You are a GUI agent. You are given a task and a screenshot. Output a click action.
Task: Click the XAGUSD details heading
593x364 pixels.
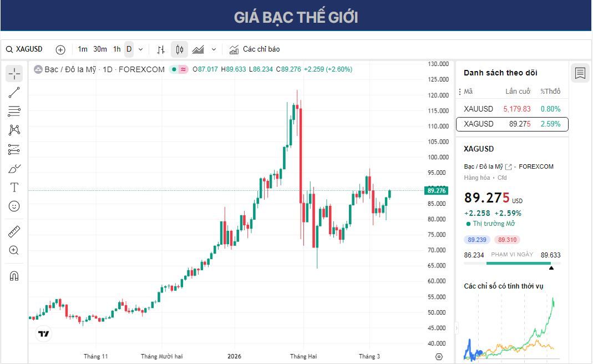coord(479,149)
